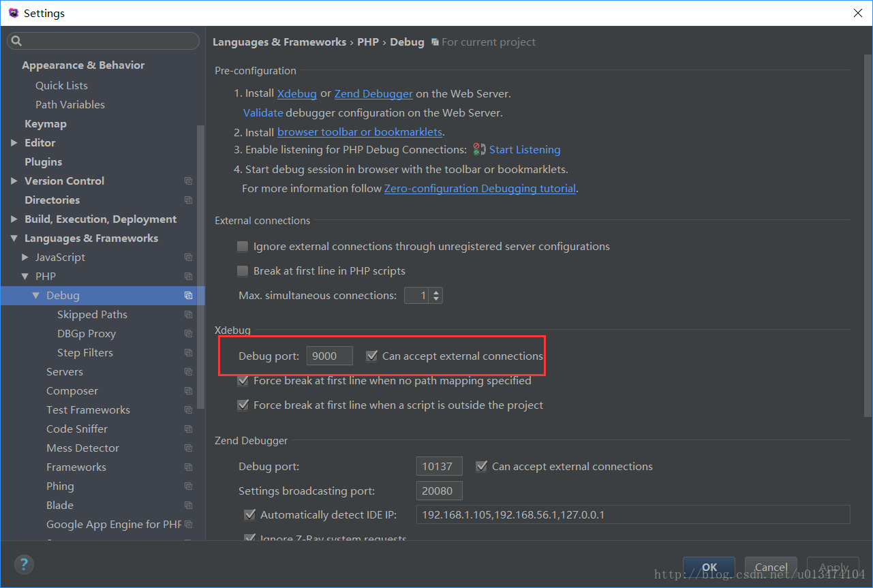
Task: Click Settings broadcasting port field 20080
Action: coord(440,491)
